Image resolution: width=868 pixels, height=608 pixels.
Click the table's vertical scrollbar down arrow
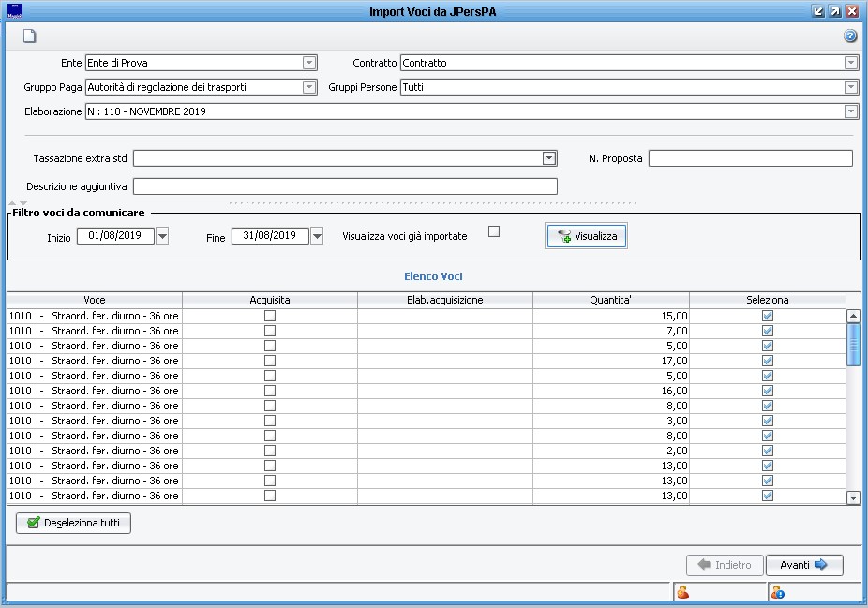pyautogui.click(x=853, y=498)
